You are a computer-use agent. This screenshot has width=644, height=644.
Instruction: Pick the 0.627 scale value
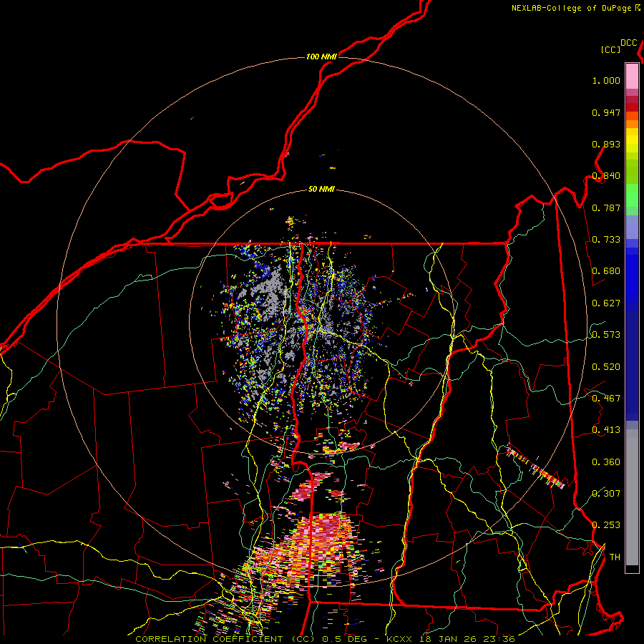[x=606, y=303]
